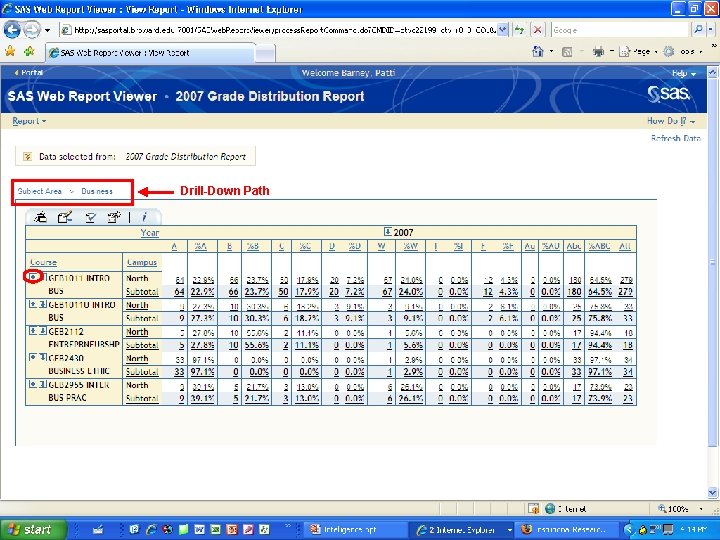Click North campus link for GEB2112
Image resolution: width=720 pixels, height=540 pixels.
pos(137,332)
